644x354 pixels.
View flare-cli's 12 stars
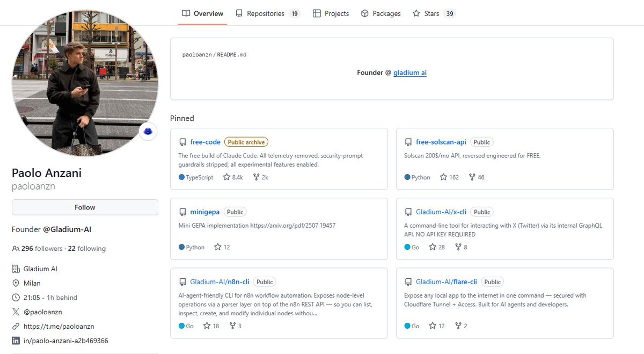[436, 326]
